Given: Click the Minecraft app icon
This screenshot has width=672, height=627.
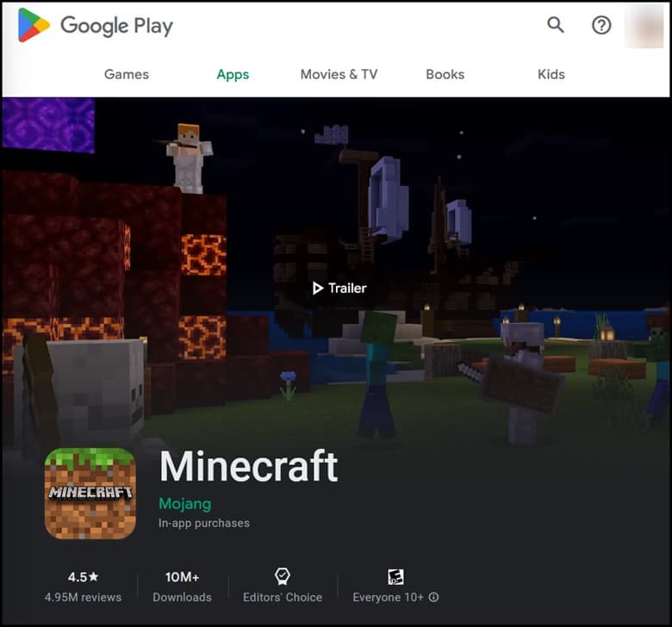Looking at the screenshot, I should click(x=90, y=494).
